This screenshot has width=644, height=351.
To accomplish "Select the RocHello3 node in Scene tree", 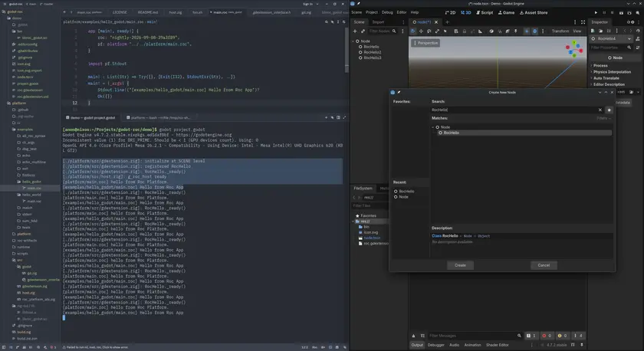I will pos(372,58).
